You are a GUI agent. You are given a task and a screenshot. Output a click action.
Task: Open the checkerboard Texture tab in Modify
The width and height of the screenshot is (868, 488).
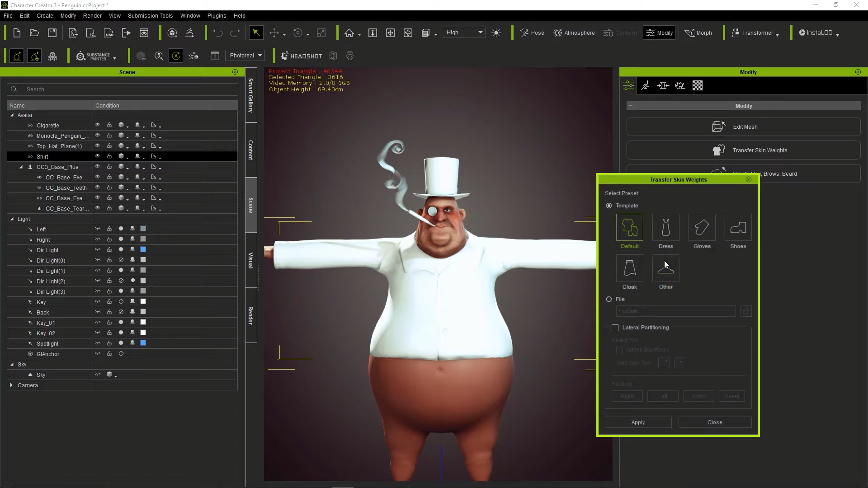click(x=698, y=85)
